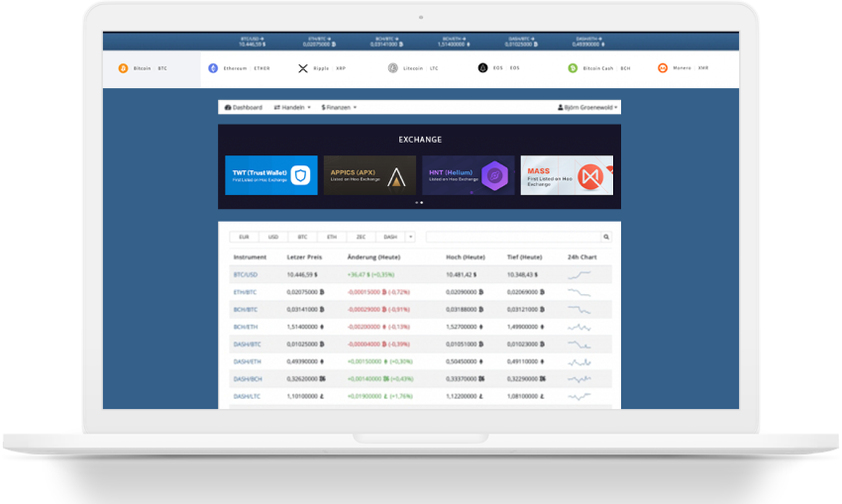Expand more currencies dropdown arrow after DASH

411,237
